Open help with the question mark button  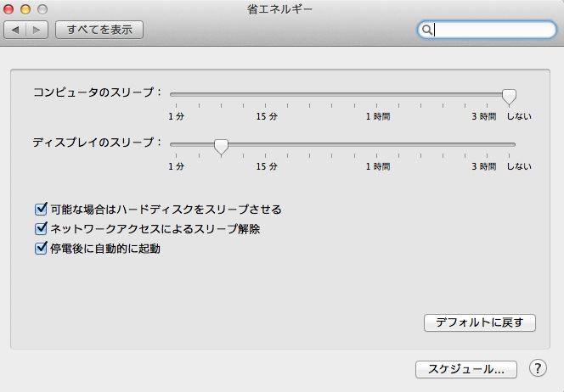538,368
